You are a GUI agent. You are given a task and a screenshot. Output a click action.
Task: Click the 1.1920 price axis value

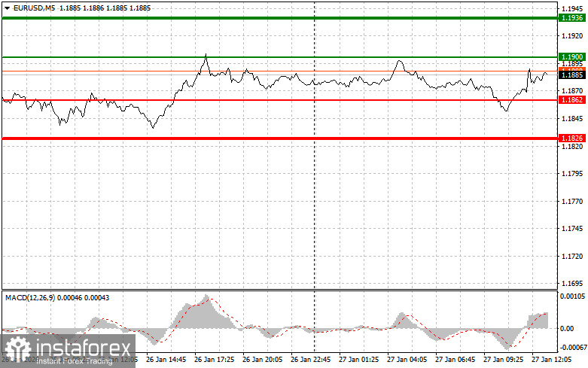pyautogui.click(x=572, y=36)
